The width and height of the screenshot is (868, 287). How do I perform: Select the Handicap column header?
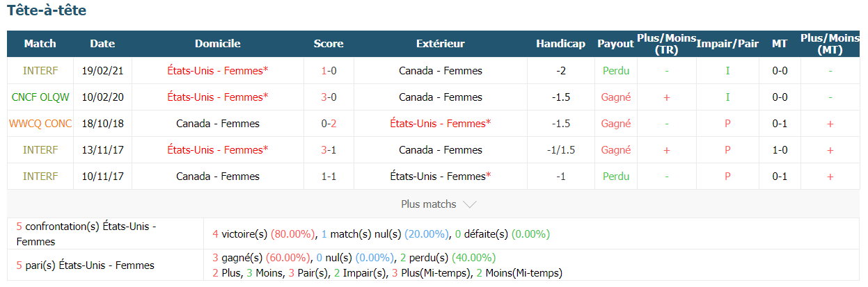click(560, 44)
